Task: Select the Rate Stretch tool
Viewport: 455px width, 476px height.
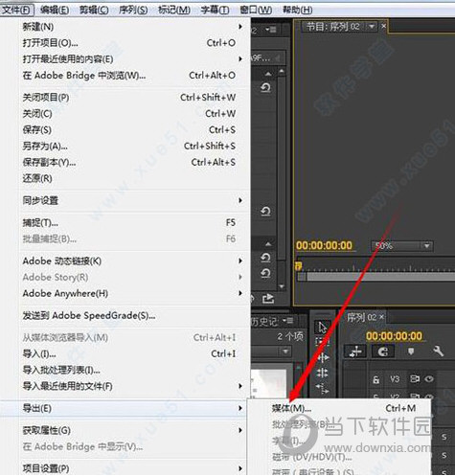Action: click(322, 388)
